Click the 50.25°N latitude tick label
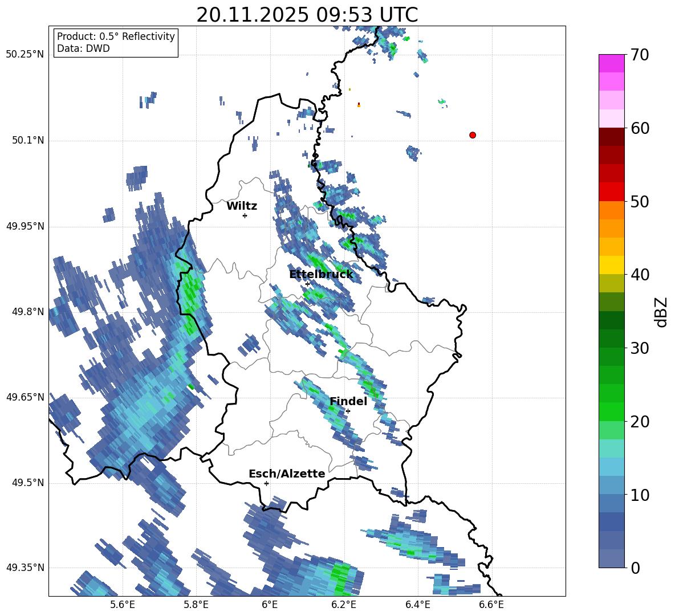 25,55
